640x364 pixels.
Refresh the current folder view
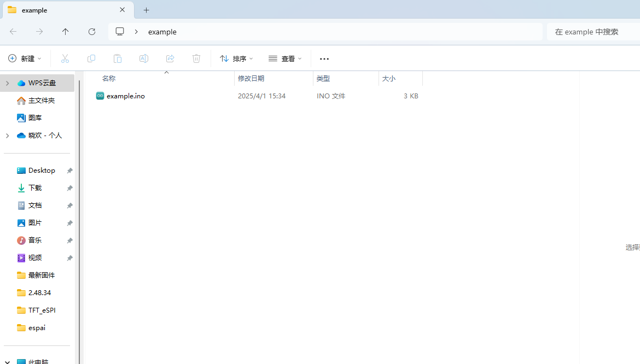pyautogui.click(x=92, y=32)
